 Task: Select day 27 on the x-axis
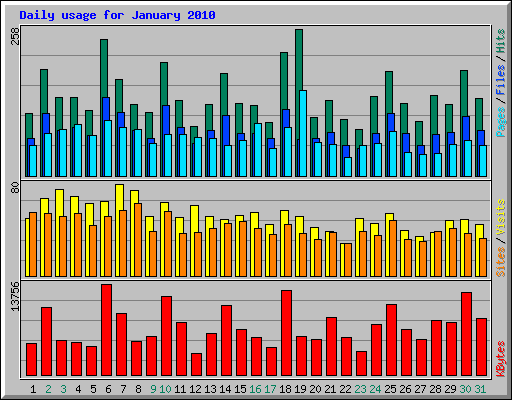click(x=420, y=389)
